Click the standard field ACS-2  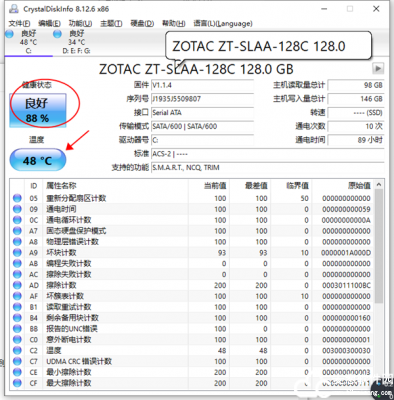(268, 154)
